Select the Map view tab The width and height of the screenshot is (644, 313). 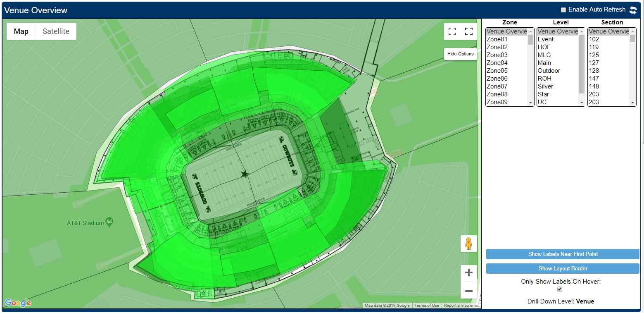tap(21, 31)
